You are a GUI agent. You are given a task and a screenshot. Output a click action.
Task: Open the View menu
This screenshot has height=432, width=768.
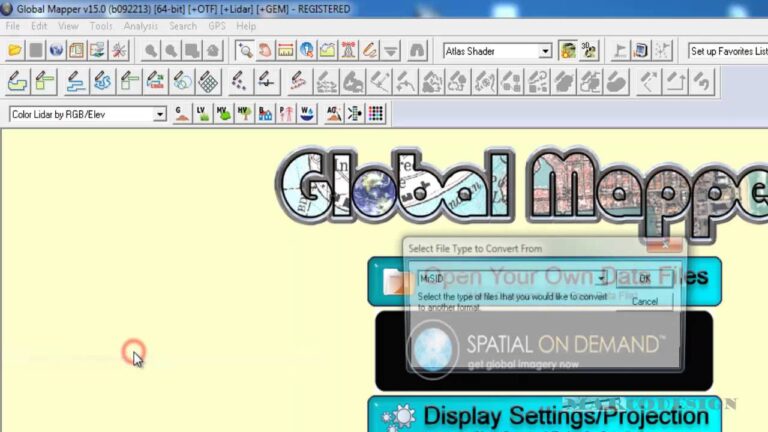click(x=68, y=26)
